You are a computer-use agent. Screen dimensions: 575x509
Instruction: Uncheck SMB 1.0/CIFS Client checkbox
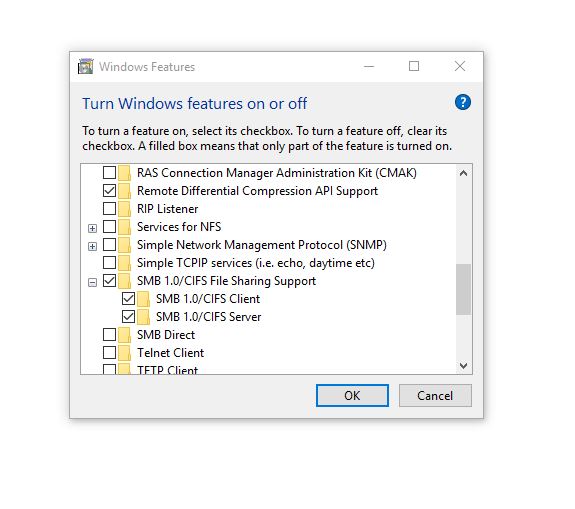[x=128, y=299]
